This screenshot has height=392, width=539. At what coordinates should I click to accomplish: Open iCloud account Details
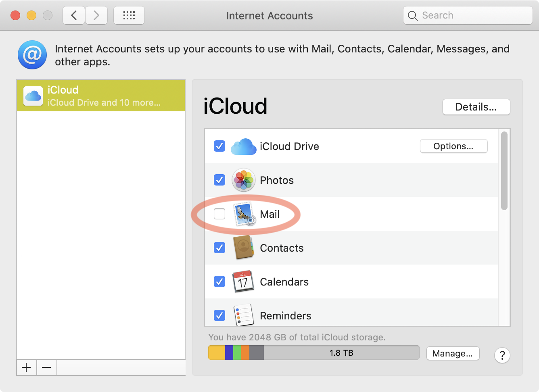[476, 107]
